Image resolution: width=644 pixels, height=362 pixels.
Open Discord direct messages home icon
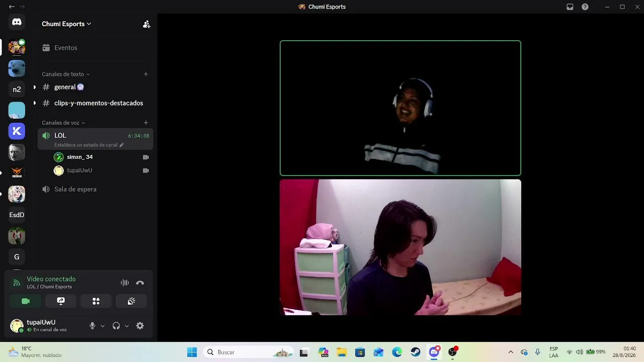[x=17, y=22]
